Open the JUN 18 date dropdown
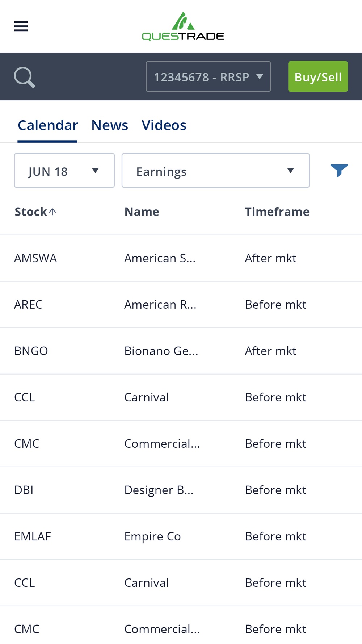The height and width of the screenshot is (644, 362). coord(64,171)
